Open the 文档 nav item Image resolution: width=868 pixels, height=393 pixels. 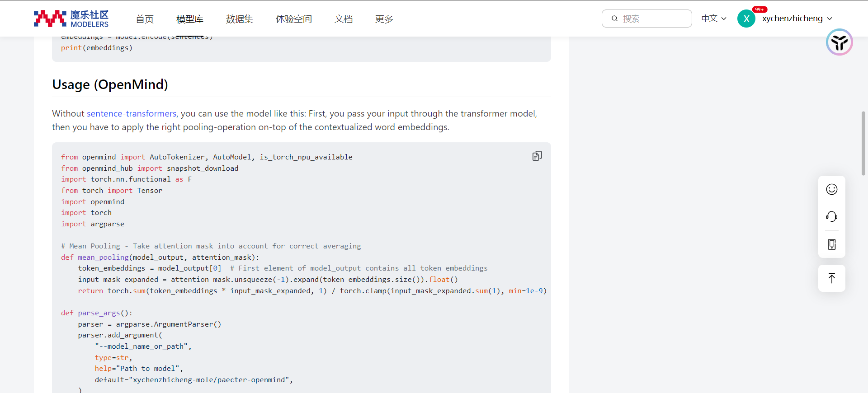344,19
